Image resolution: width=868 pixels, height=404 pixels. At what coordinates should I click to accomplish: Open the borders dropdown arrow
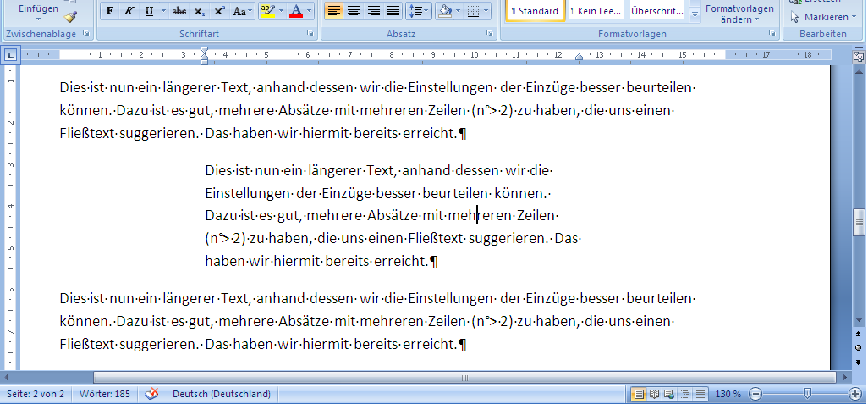point(486,11)
